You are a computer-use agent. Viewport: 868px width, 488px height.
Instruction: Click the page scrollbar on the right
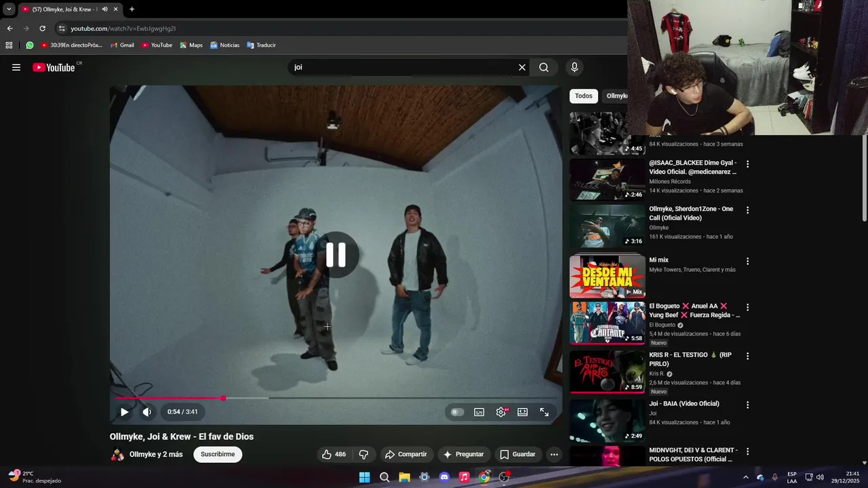pyautogui.click(x=864, y=179)
